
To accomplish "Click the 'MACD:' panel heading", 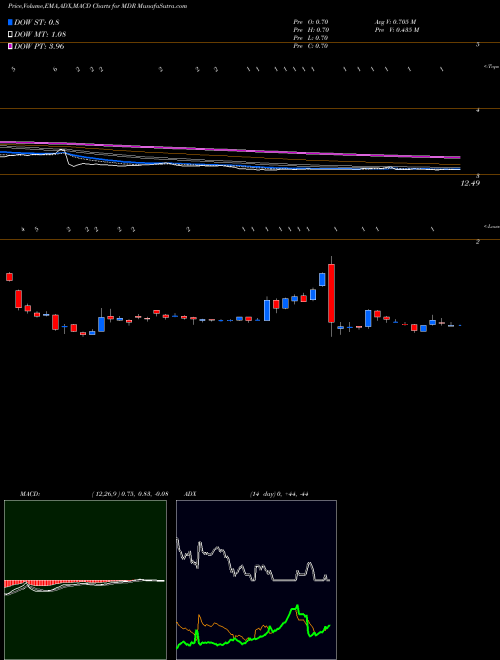I will coord(30,494).
